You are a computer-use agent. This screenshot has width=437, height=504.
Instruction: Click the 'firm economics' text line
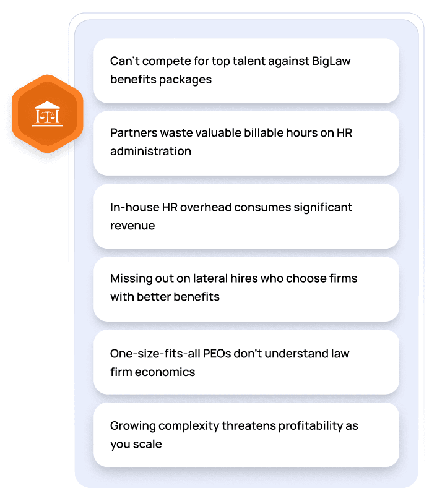pos(152,372)
